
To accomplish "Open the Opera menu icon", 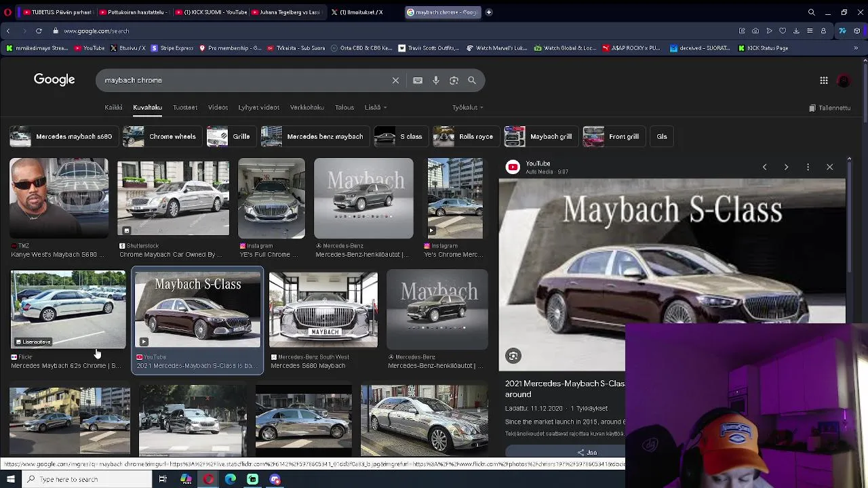I will (x=7, y=12).
